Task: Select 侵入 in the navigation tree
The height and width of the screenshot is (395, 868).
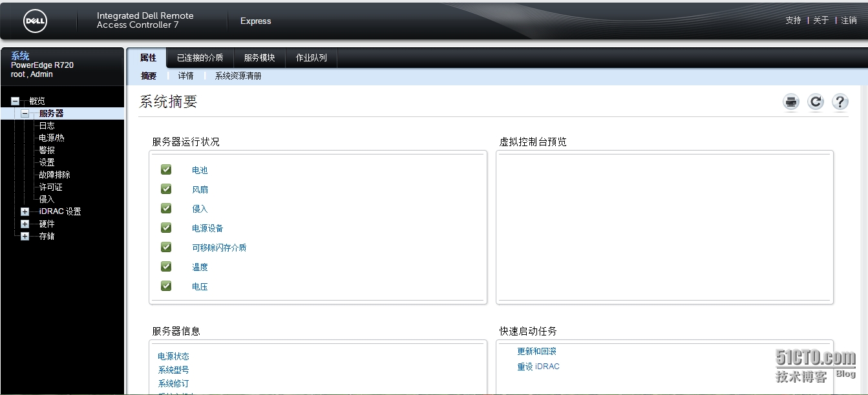Action: [x=47, y=199]
